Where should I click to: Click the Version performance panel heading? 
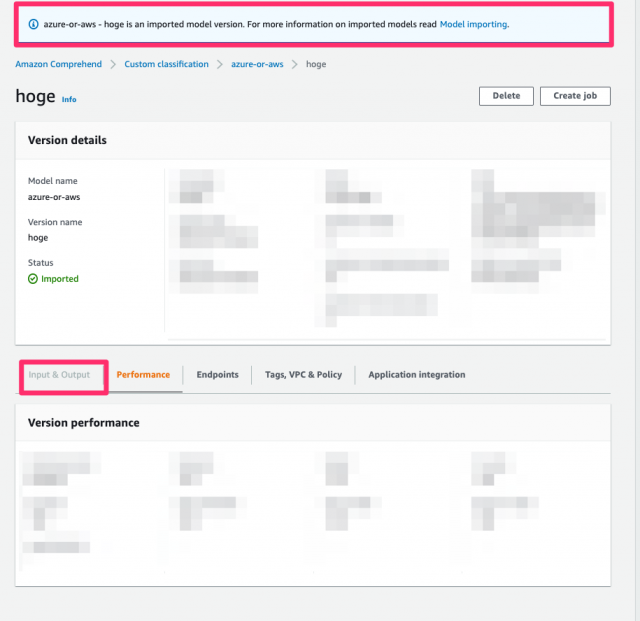83,423
